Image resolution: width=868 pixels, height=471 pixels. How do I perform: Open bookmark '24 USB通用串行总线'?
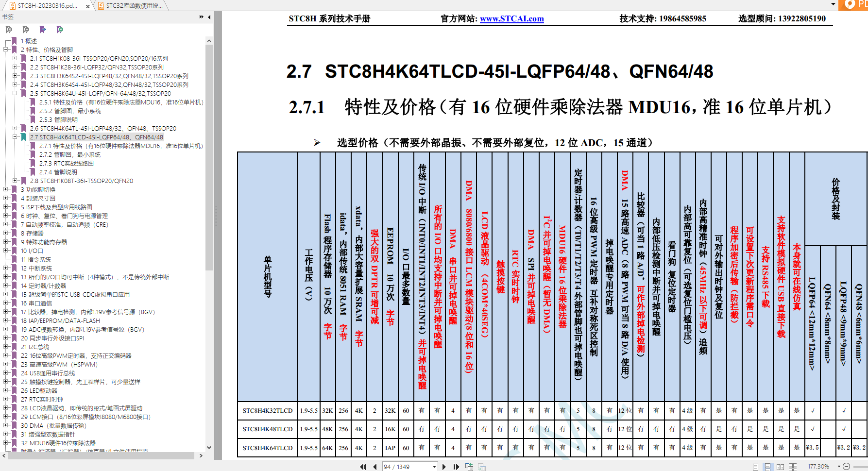(48, 373)
